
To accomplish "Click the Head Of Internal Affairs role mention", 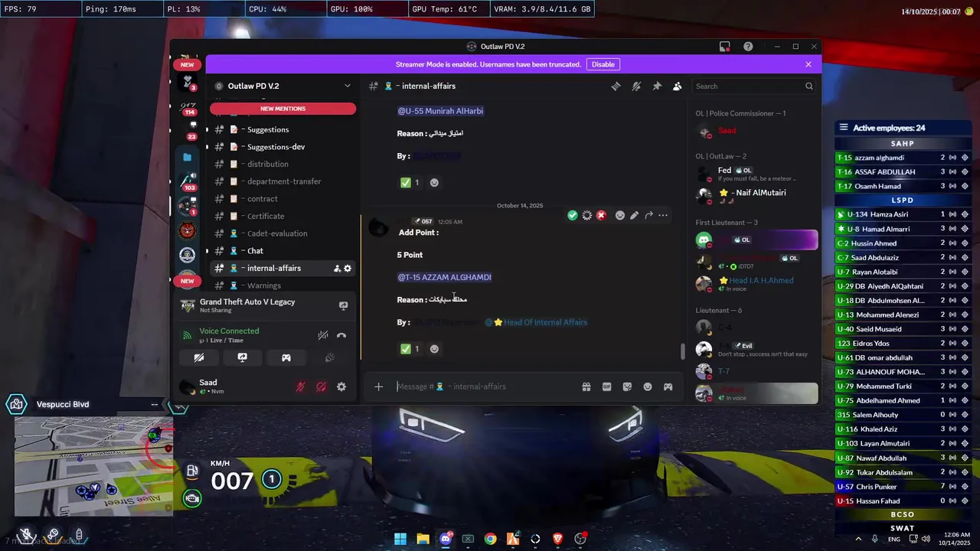I will 537,322.
